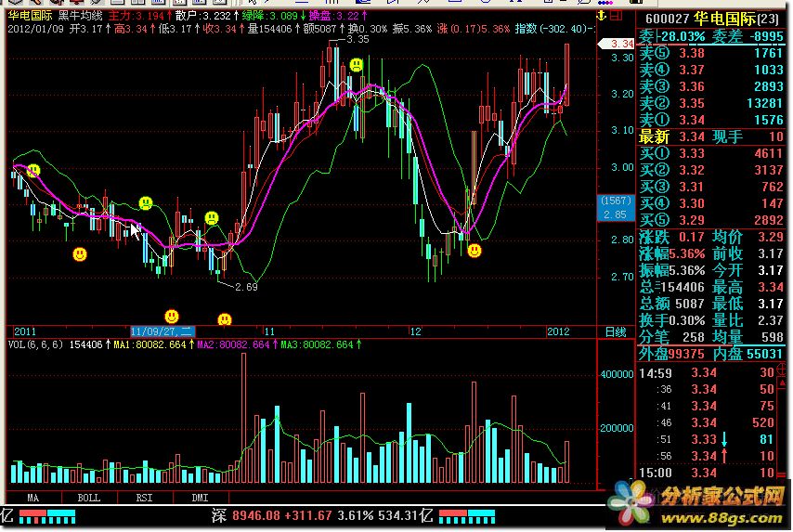Click the 买⑤ 3.29 bid row

tap(711, 219)
